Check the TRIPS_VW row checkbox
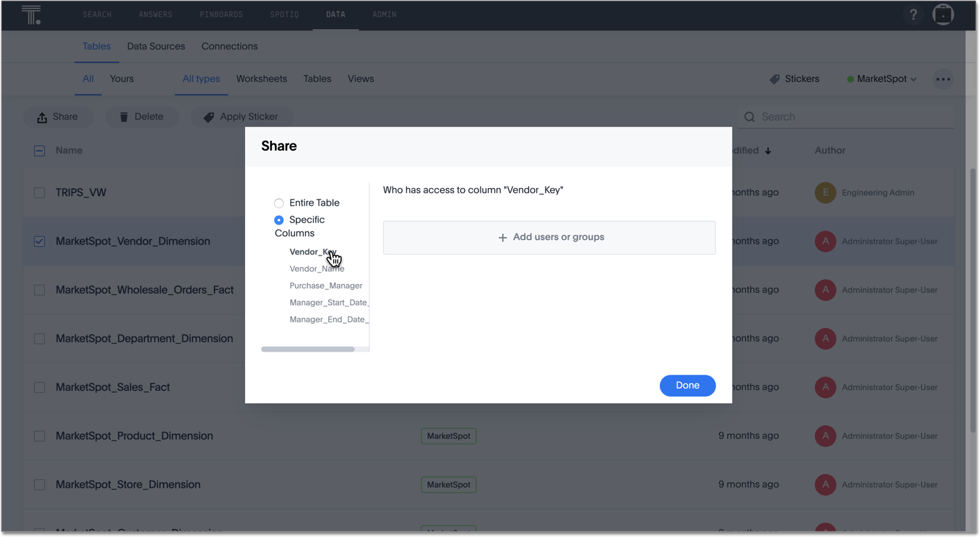The height and width of the screenshot is (537, 980). pos(39,192)
